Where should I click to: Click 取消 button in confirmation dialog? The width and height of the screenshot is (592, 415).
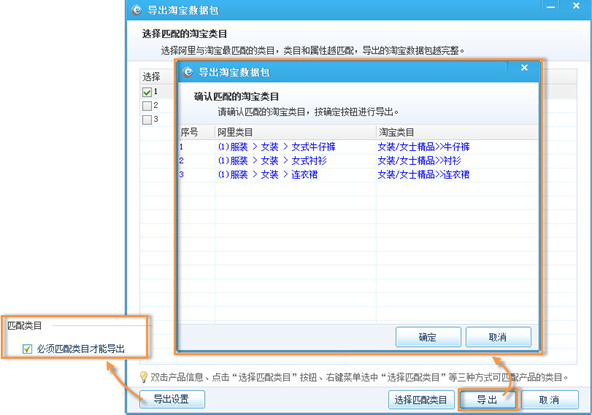point(498,337)
